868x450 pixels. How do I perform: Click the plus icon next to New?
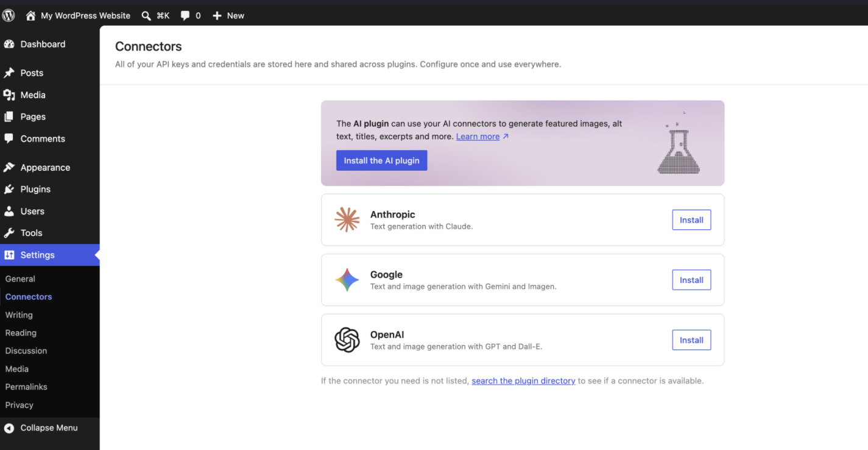coord(217,16)
